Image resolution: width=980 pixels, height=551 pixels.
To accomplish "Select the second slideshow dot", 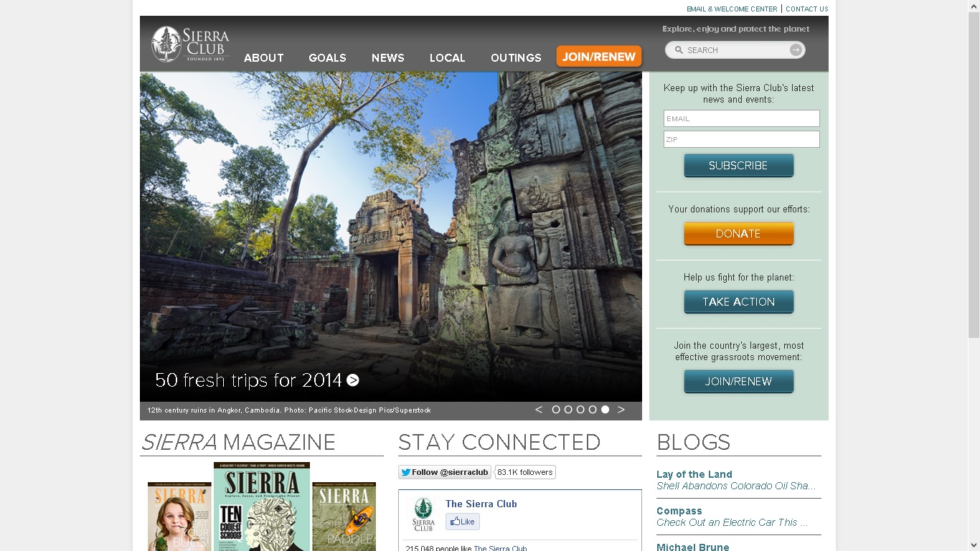I will (x=568, y=410).
